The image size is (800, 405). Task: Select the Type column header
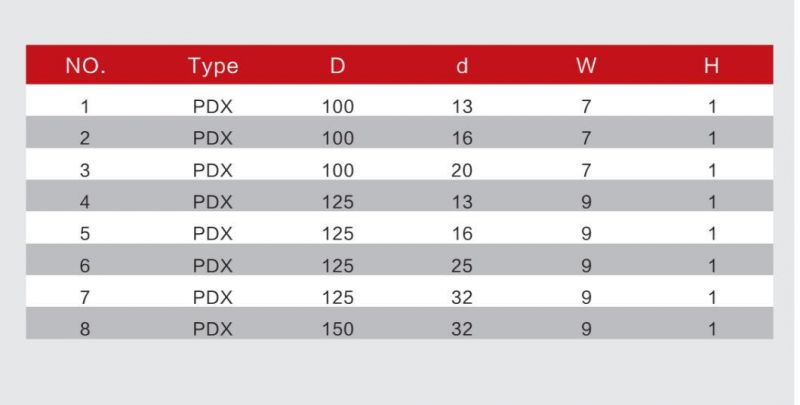pos(213,67)
